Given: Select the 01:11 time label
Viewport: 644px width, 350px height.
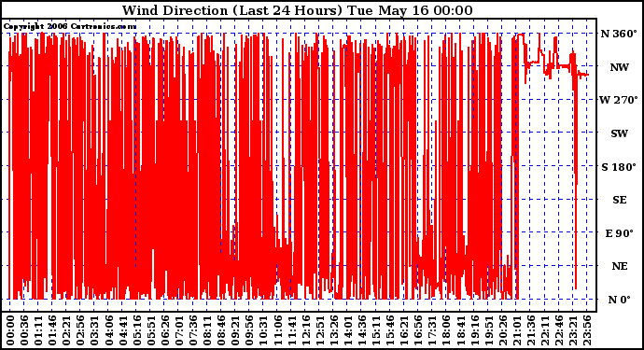Looking at the screenshot, I should click(x=38, y=330).
